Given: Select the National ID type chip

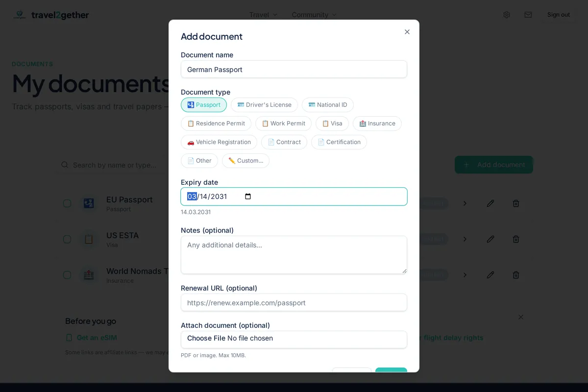Looking at the screenshot, I should pos(328,105).
